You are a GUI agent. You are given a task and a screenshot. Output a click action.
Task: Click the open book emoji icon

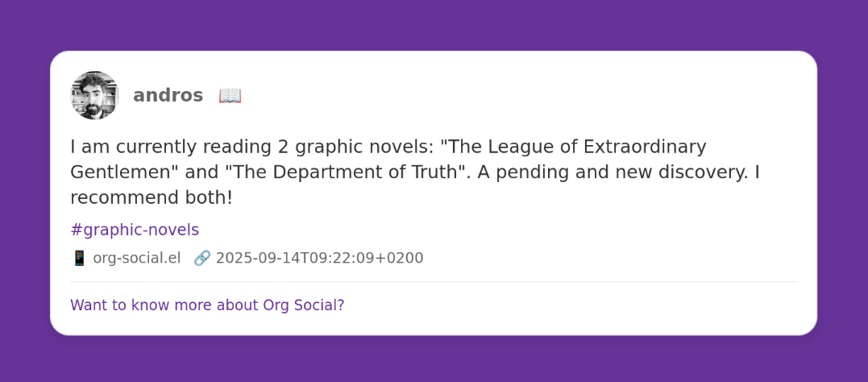point(230,95)
